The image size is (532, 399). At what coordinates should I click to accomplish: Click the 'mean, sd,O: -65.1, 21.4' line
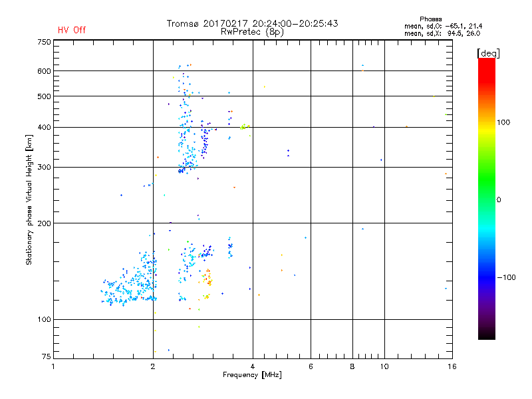(443, 26)
